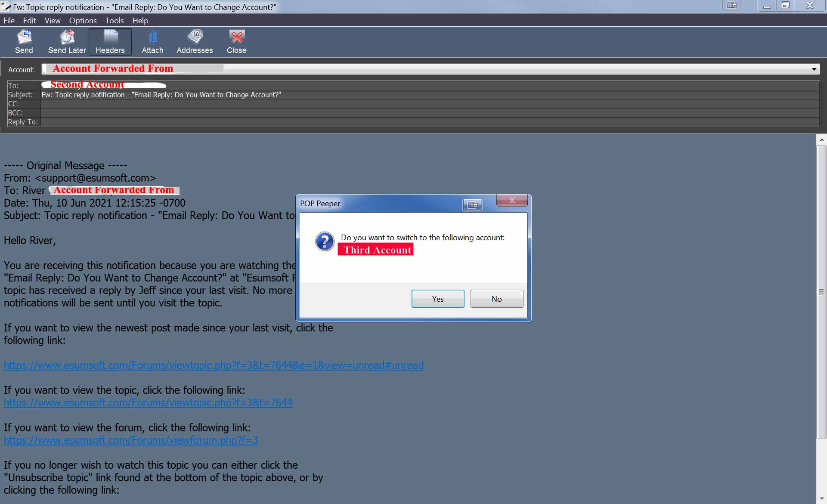Open the Edit menu
Screen dimensions: 827x504
(x=30, y=20)
